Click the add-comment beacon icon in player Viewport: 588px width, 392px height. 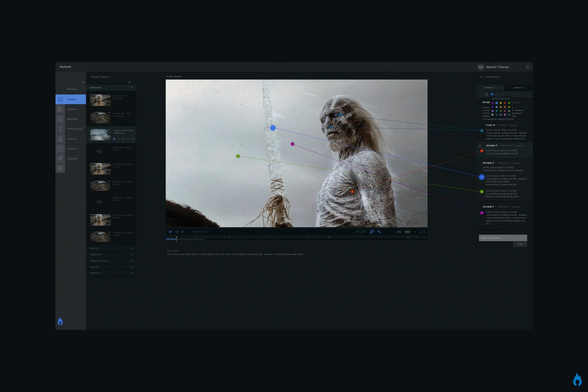pos(372,232)
